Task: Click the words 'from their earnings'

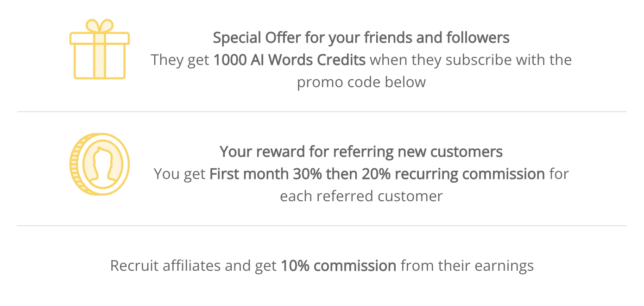Action: click(x=467, y=266)
